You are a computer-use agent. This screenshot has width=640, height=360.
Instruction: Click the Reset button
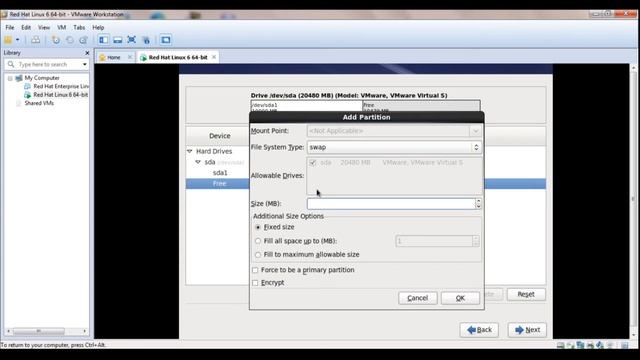point(526,294)
